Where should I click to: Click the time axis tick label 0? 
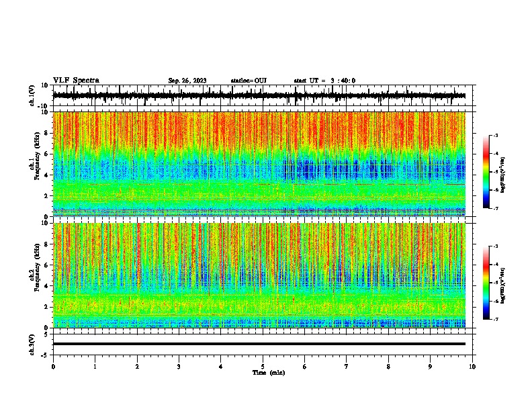pos(53,367)
